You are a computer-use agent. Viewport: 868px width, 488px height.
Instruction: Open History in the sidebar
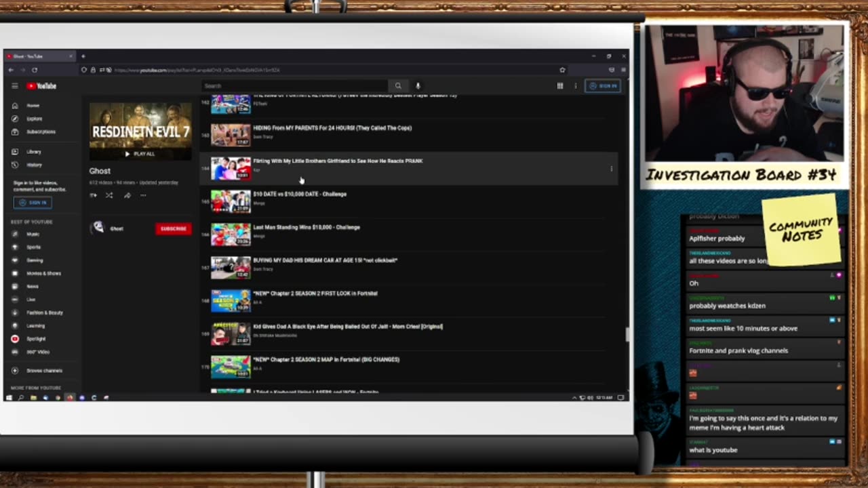34,165
